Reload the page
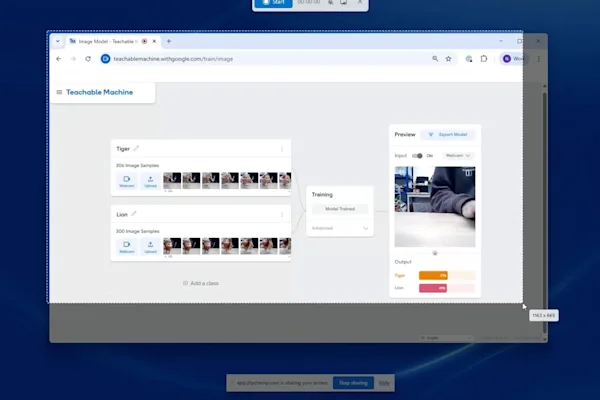The image size is (600, 400). (x=88, y=59)
